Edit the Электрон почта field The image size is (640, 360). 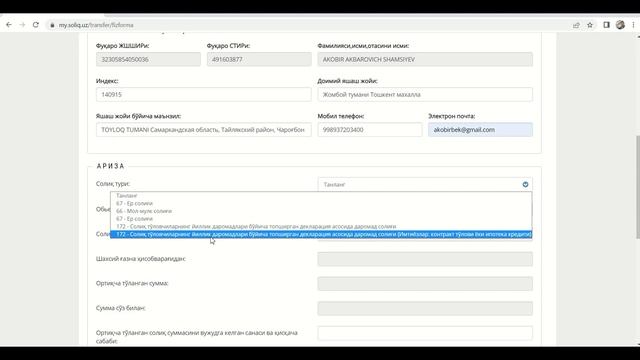click(x=480, y=129)
